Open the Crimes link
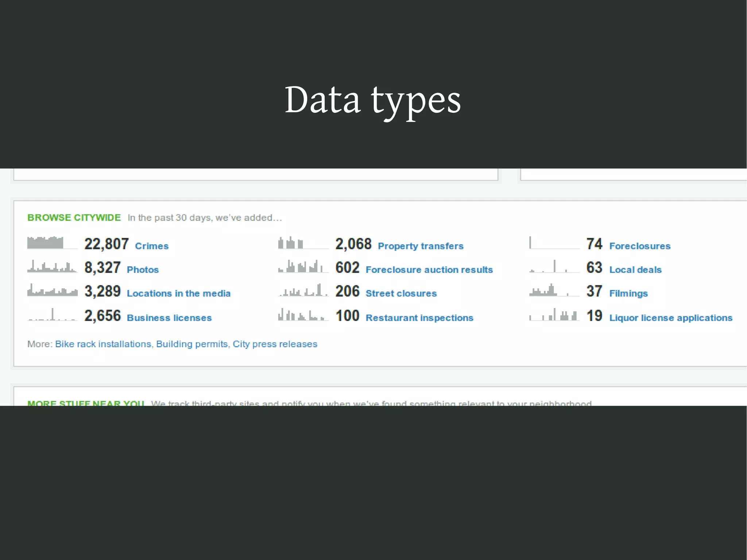The width and height of the screenshot is (747, 560). tap(152, 246)
